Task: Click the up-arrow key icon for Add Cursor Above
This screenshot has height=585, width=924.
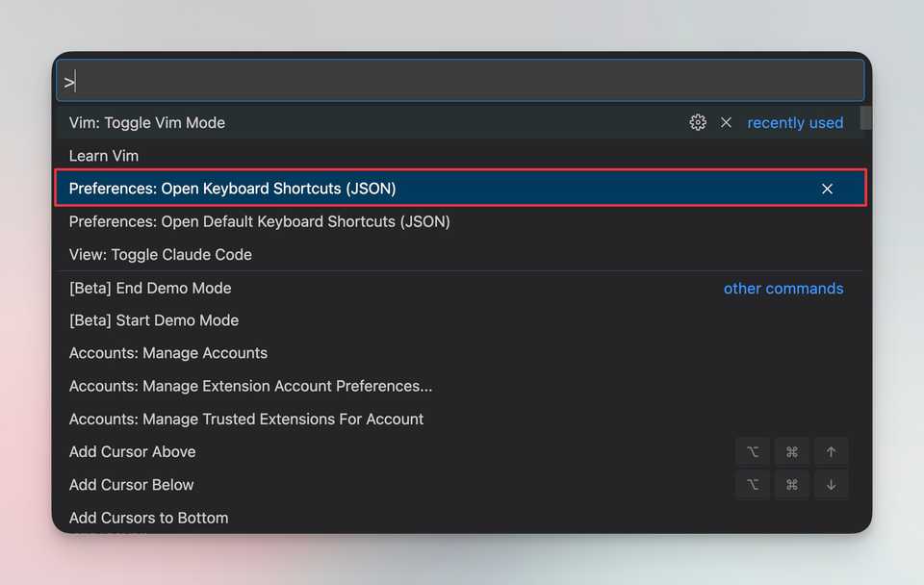Action: [831, 451]
